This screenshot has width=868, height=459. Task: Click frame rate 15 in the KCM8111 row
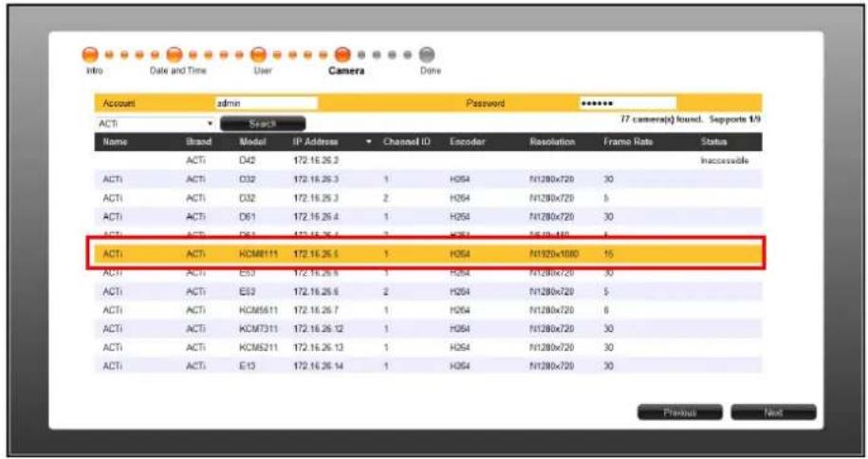(x=608, y=253)
